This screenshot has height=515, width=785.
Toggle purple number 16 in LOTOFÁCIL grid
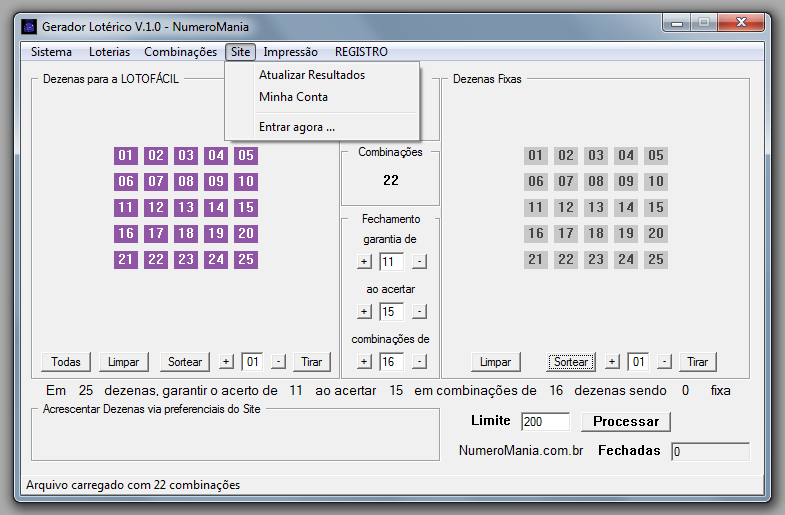pos(126,233)
